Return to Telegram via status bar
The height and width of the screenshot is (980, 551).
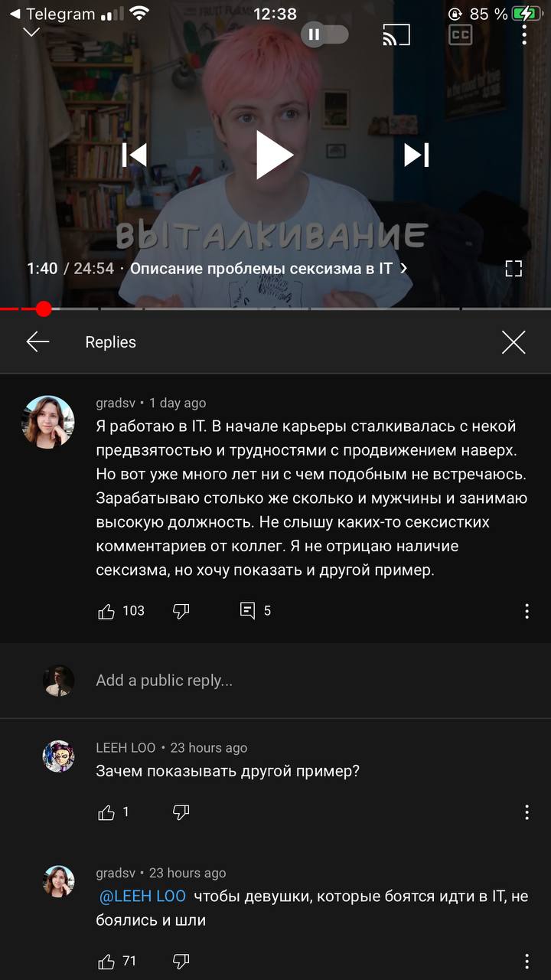click(x=52, y=14)
